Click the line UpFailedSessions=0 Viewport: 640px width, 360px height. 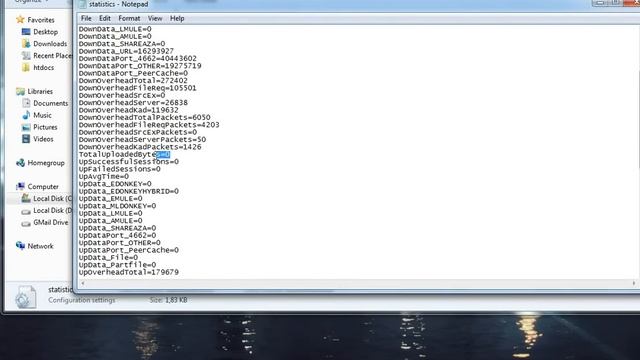pyautogui.click(x=120, y=169)
